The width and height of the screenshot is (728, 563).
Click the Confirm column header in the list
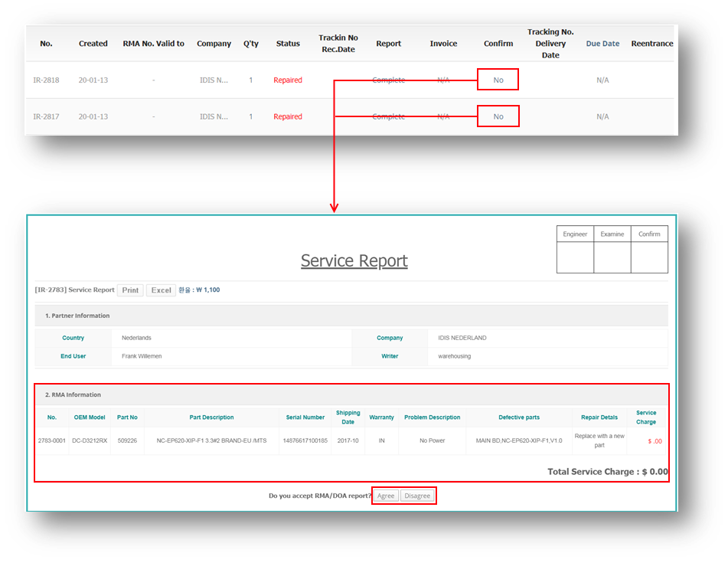pyautogui.click(x=498, y=43)
